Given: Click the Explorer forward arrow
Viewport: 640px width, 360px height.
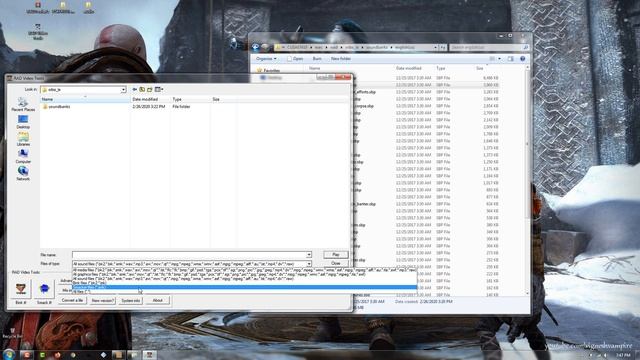Looking at the screenshot, I should coord(264,47).
